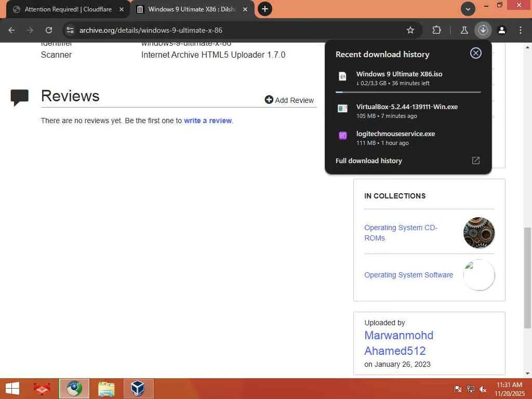Open the clock showing 11:31 AM

[509, 389]
